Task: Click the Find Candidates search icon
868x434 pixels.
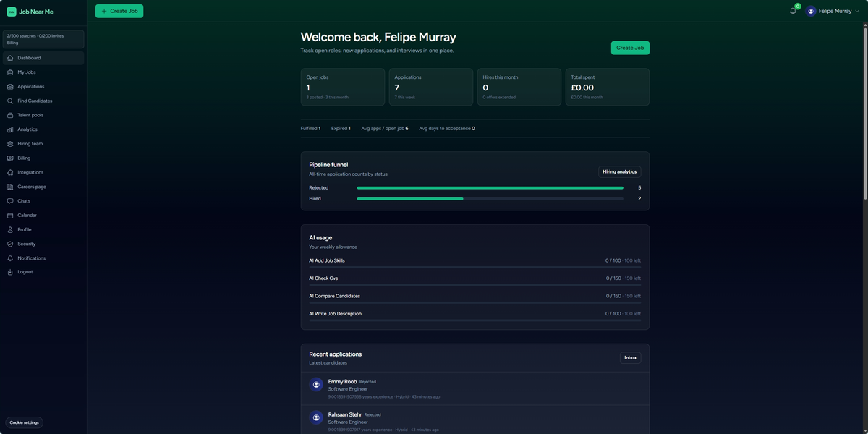Action: click(10, 101)
